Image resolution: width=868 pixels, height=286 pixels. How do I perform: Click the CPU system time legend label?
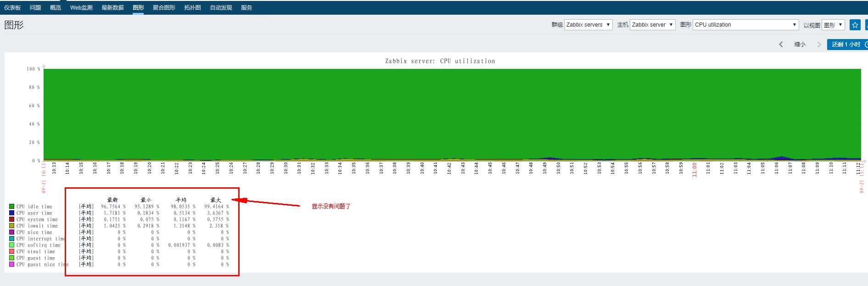pos(37,219)
